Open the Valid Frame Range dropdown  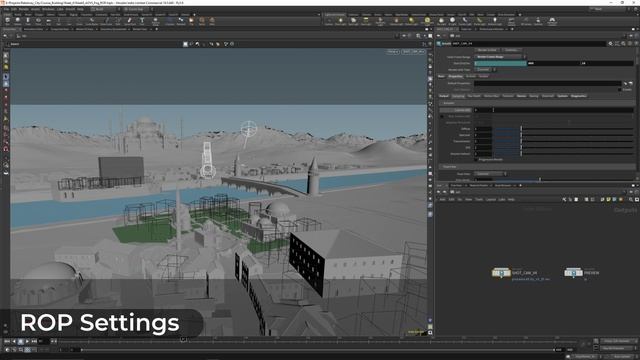500,57
